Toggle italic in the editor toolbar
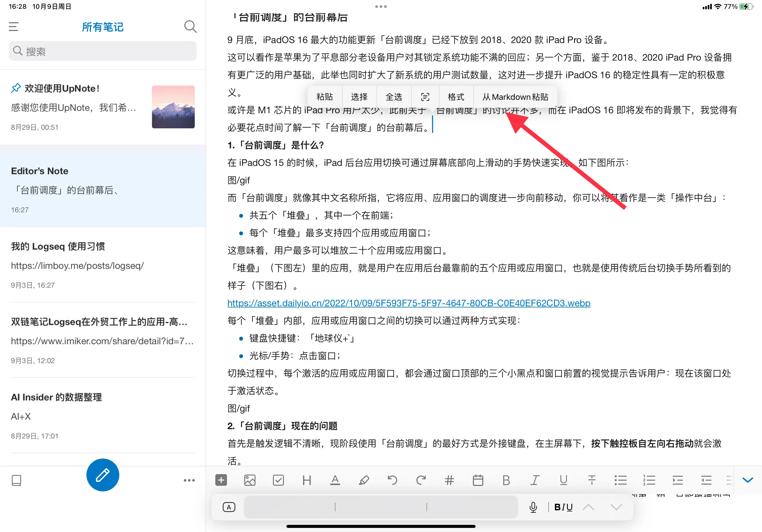The height and width of the screenshot is (532, 762). tap(535, 480)
